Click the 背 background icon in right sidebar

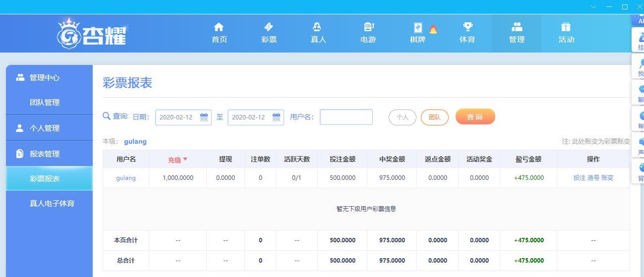(641, 167)
